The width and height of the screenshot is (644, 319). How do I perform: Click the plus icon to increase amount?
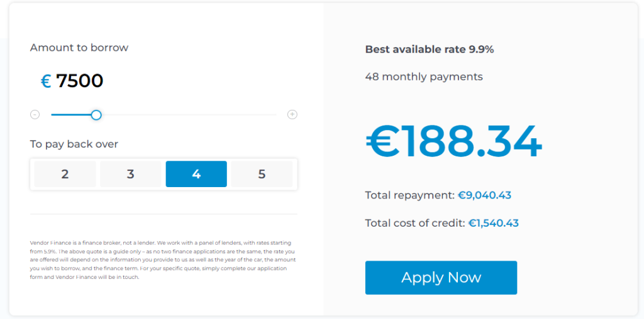(x=292, y=115)
